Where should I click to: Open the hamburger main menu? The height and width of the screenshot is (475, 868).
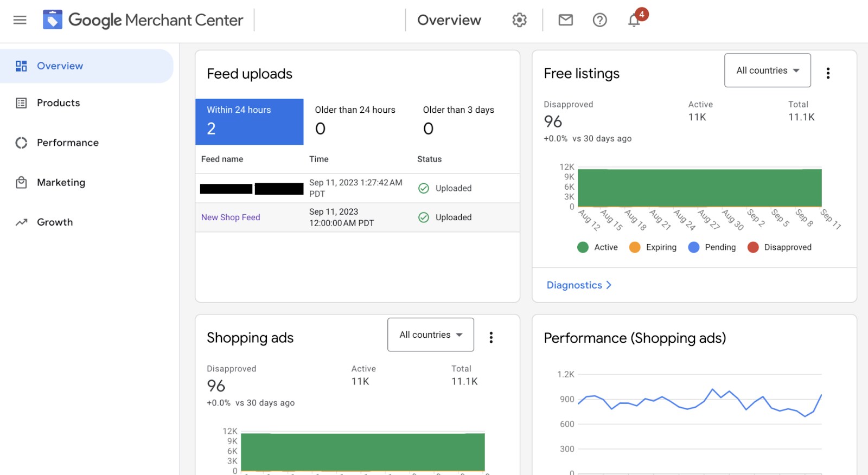[20, 20]
